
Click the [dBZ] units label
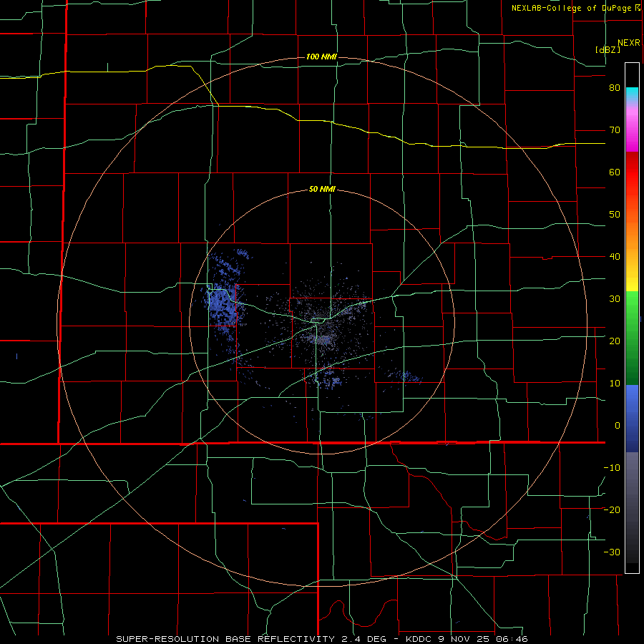tap(608, 49)
